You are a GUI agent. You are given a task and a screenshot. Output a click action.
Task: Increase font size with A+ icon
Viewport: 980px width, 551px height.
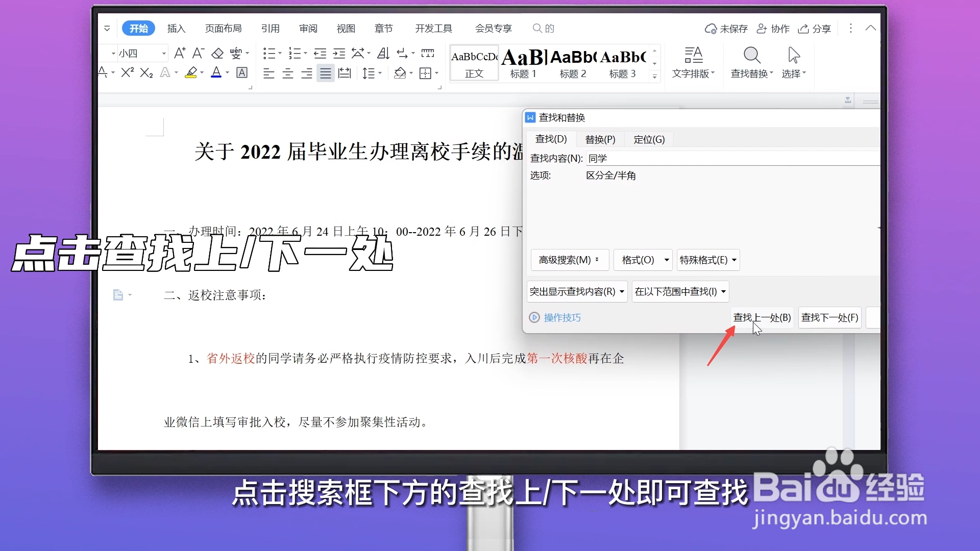coord(180,53)
